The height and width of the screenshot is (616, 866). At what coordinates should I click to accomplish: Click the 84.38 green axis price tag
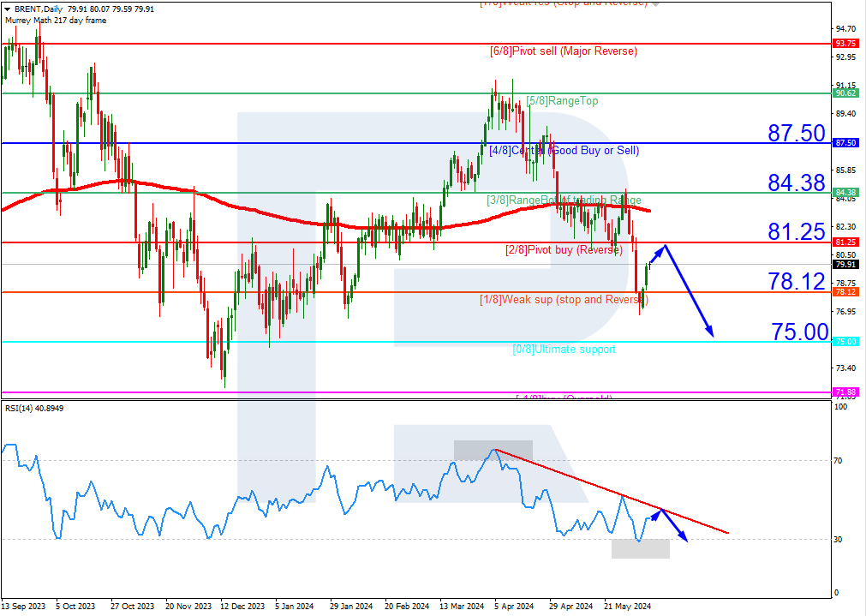pos(845,193)
